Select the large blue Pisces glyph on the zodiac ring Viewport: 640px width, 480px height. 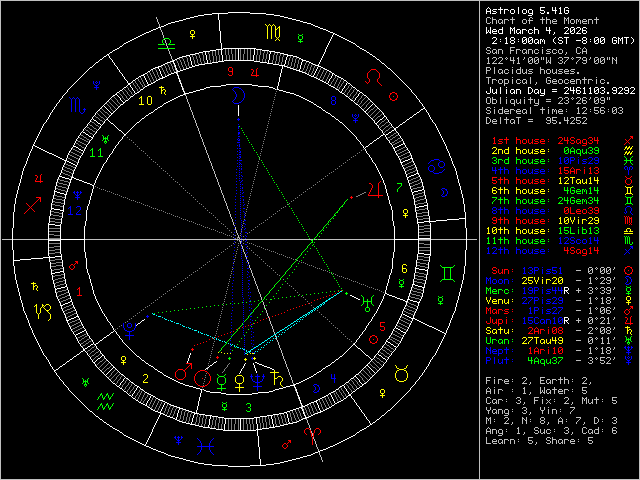tap(206, 447)
